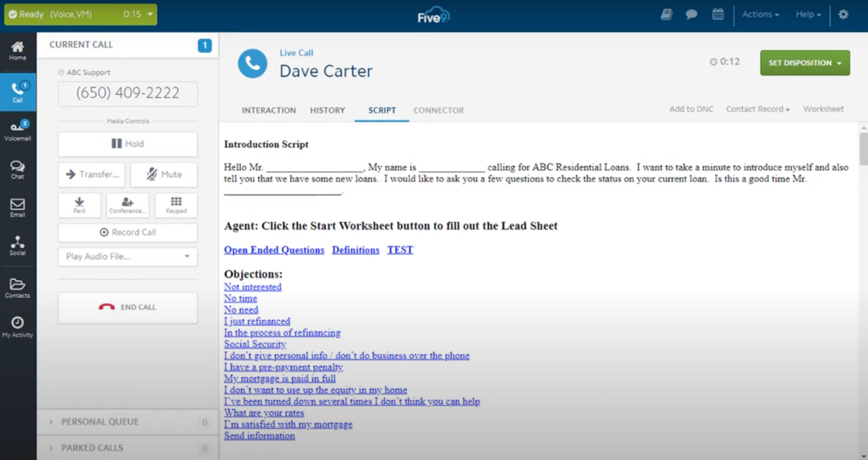This screenshot has width=868, height=460.
Task: Open 'In the process of refinancing' link
Action: click(282, 333)
